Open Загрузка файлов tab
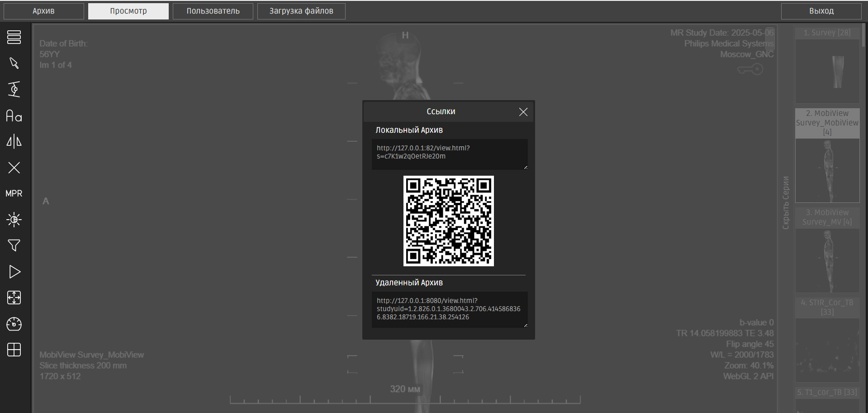This screenshot has width=868, height=413. point(301,11)
